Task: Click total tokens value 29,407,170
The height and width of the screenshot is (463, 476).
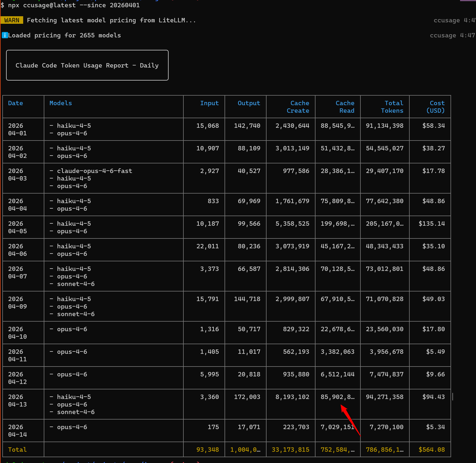Action: (385, 171)
